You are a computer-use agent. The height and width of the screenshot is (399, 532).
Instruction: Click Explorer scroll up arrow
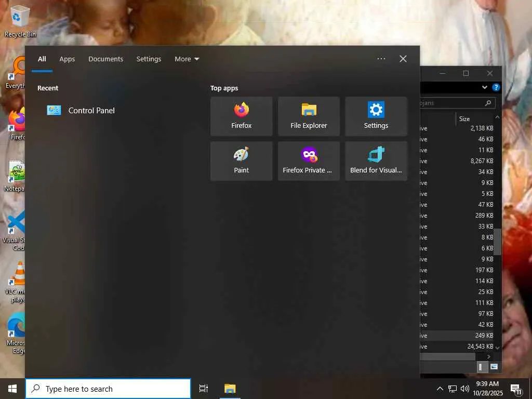[497, 117]
